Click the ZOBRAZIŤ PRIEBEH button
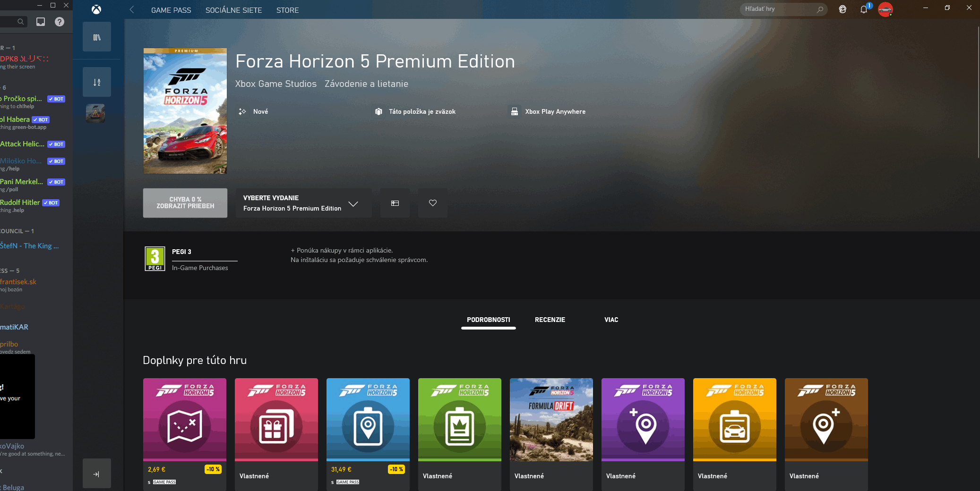Image resolution: width=980 pixels, height=491 pixels. 185,203
